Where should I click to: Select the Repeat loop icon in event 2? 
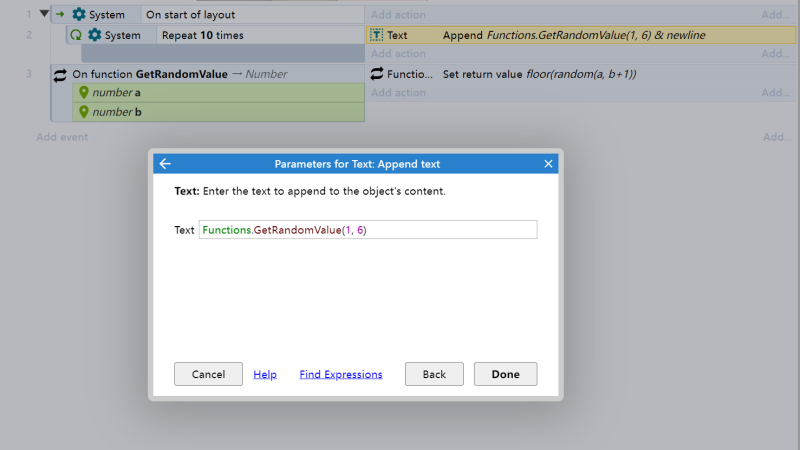(x=76, y=35)
